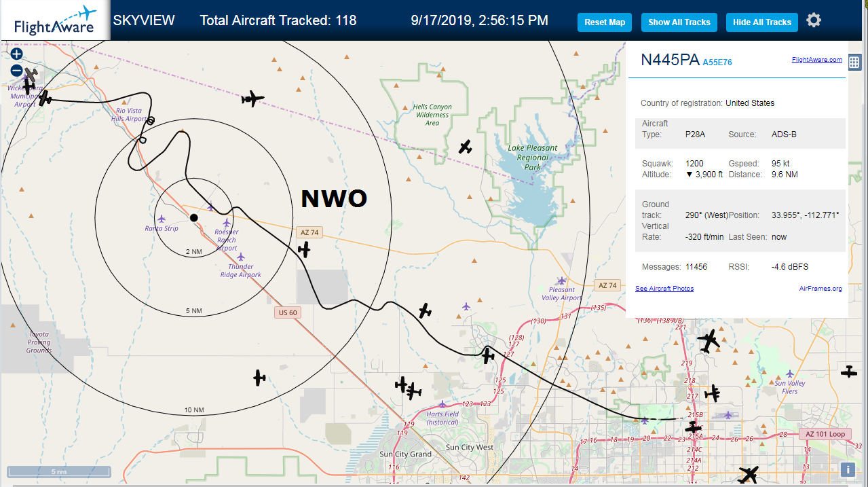Click the AZ 101 Loop highway shield

click(825, 434)
